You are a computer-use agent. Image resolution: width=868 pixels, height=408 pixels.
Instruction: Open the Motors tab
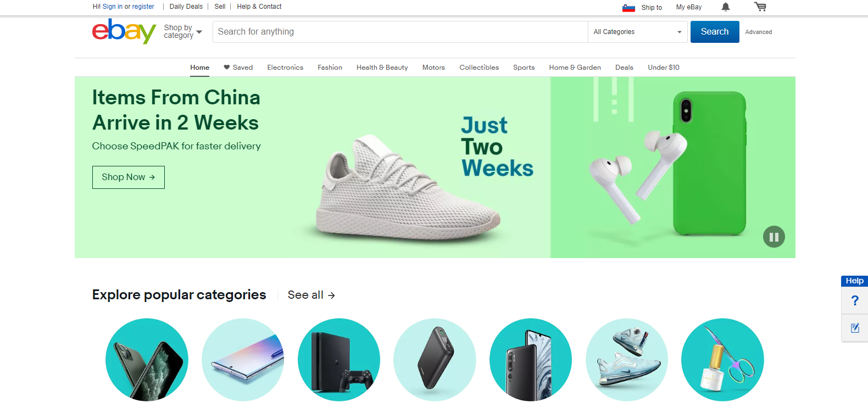pyautogui.click(x=433, y=68)
